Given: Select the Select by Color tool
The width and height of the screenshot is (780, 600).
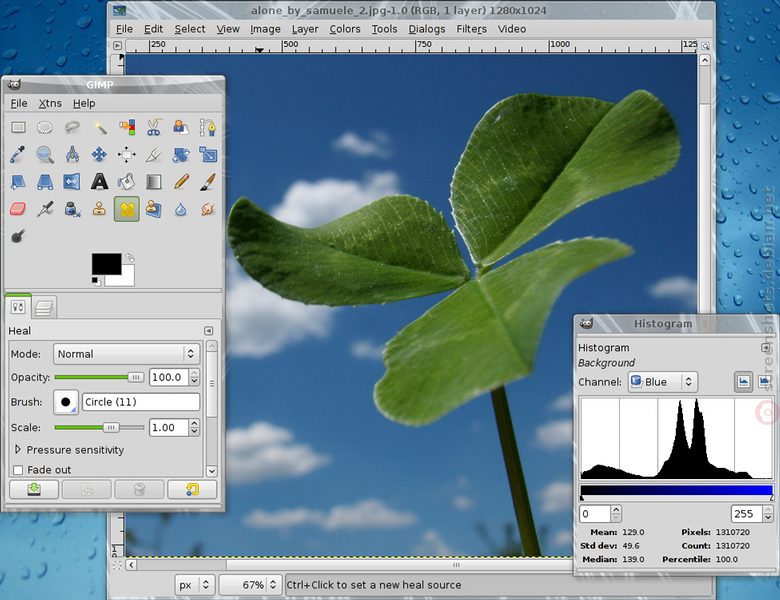Looking at the screenshot, I should pos(127,127).
